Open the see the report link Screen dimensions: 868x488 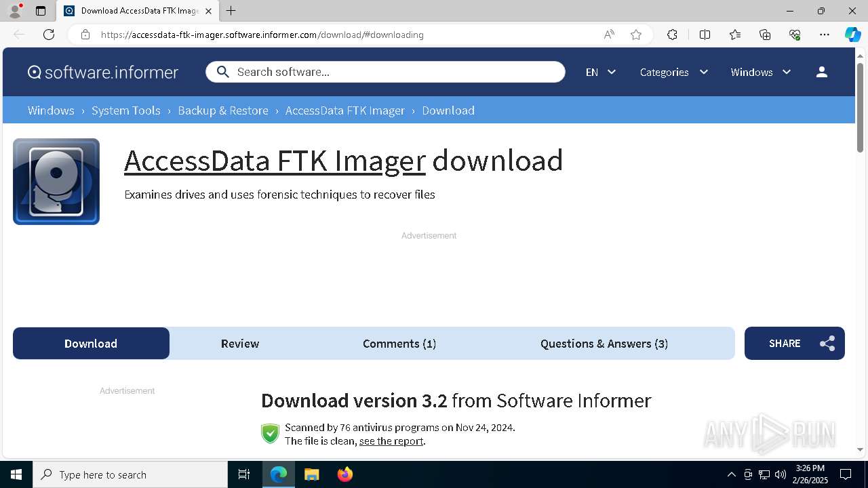pyautogui.click(x=391, y=441)
